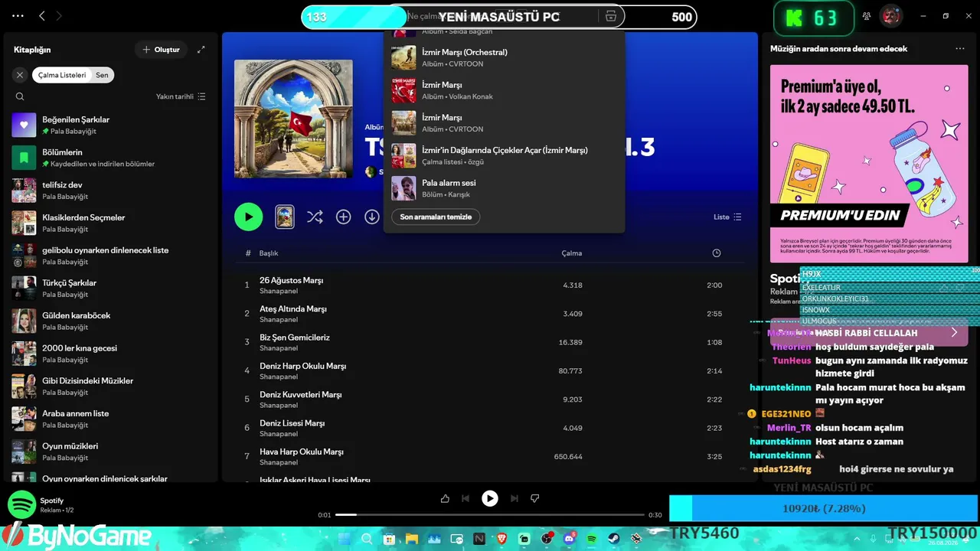
Task: Click the album cover artwork
Action: pos(293,119)
